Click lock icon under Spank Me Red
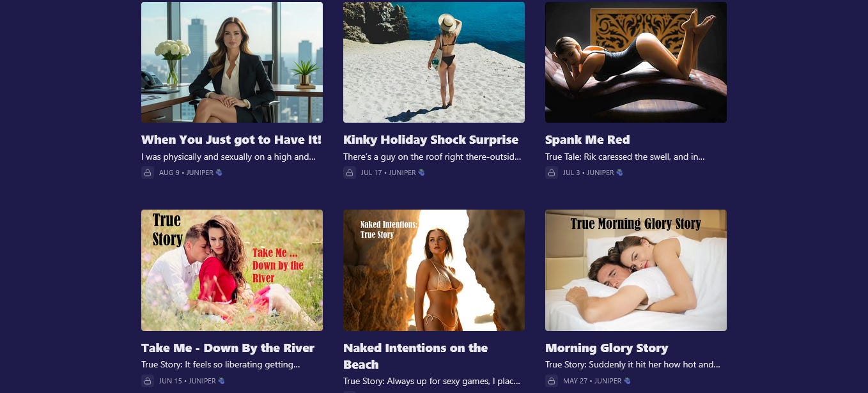868x393 pixels. (x=552, y=173)
